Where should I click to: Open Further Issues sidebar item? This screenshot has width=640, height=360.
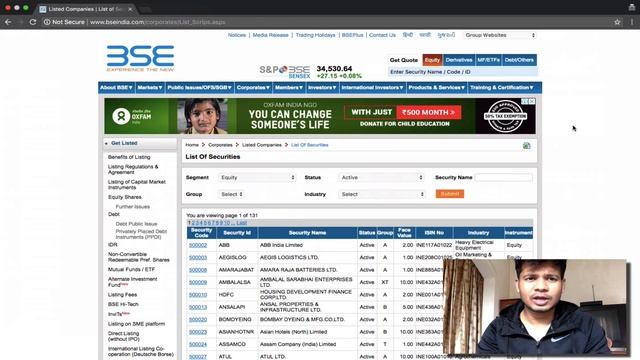click(x=133, y=207)
